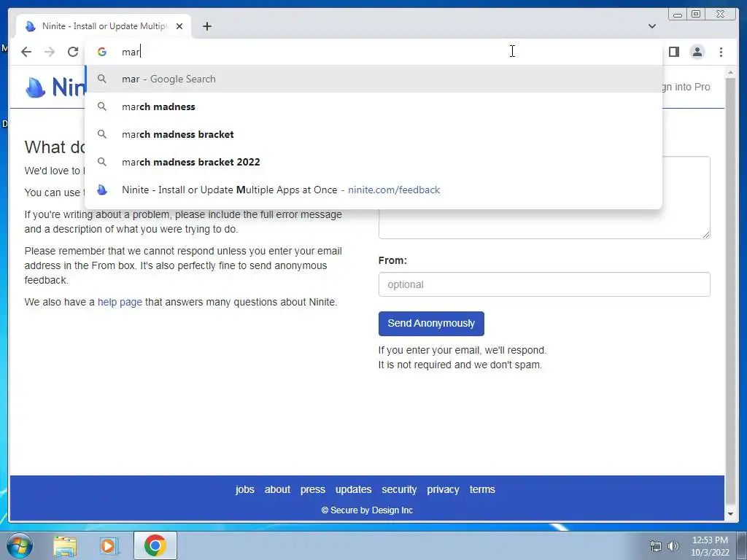Open the about footer link
Screen dimensions: 747x560
277,489
